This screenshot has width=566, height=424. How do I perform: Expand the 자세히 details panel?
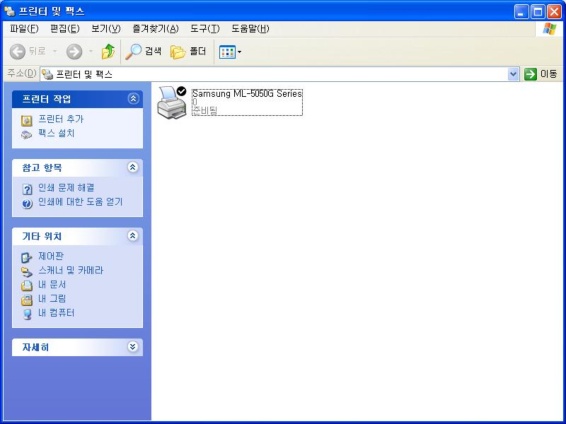(133, 347)
